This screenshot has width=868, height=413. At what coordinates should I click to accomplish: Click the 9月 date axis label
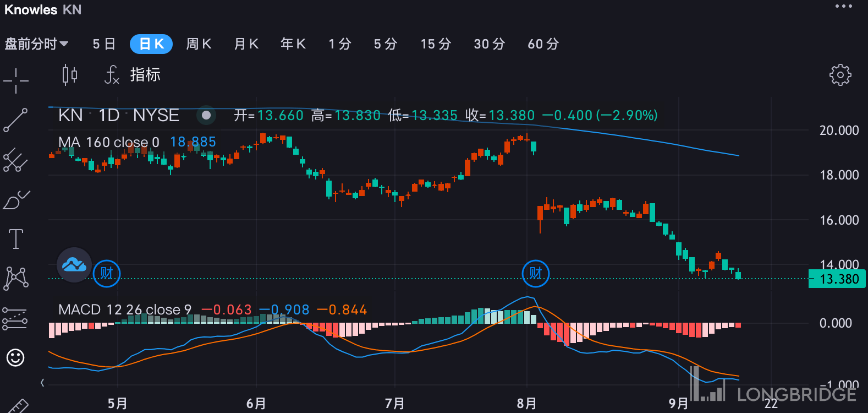pyautogui.click(x=679, y=403)
